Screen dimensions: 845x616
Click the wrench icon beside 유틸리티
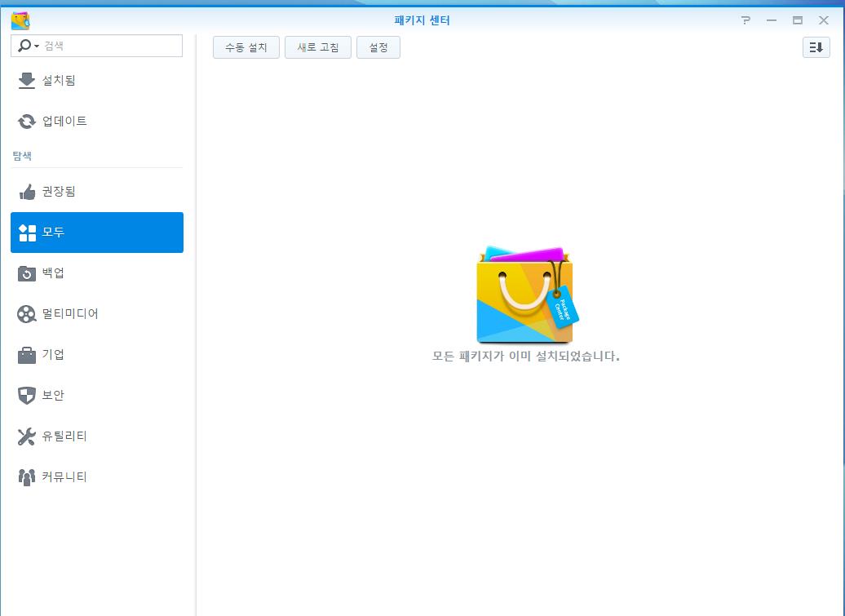(x=26, y=437)
